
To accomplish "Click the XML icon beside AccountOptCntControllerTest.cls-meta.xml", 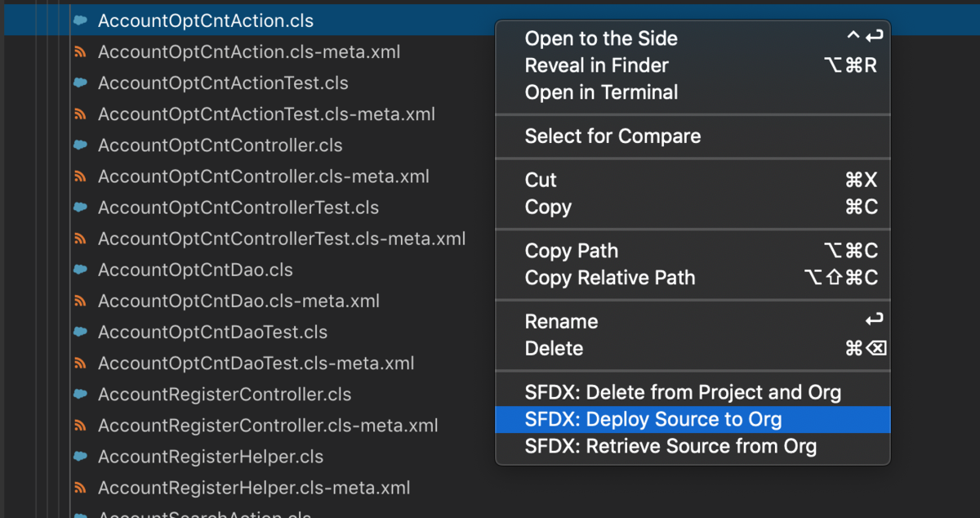I will point(80,238).
